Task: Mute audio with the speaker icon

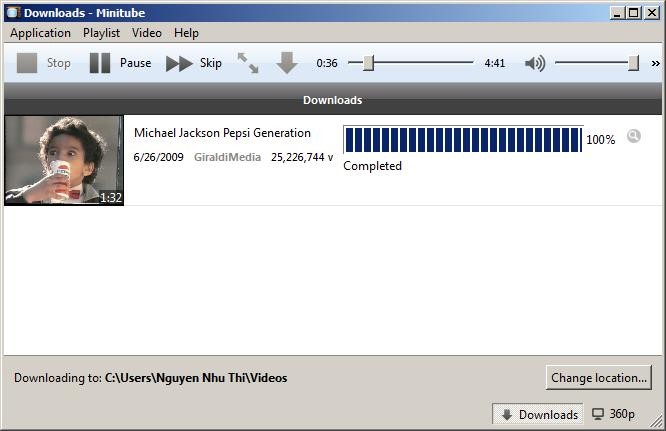Action: click(x=536, y=63)
